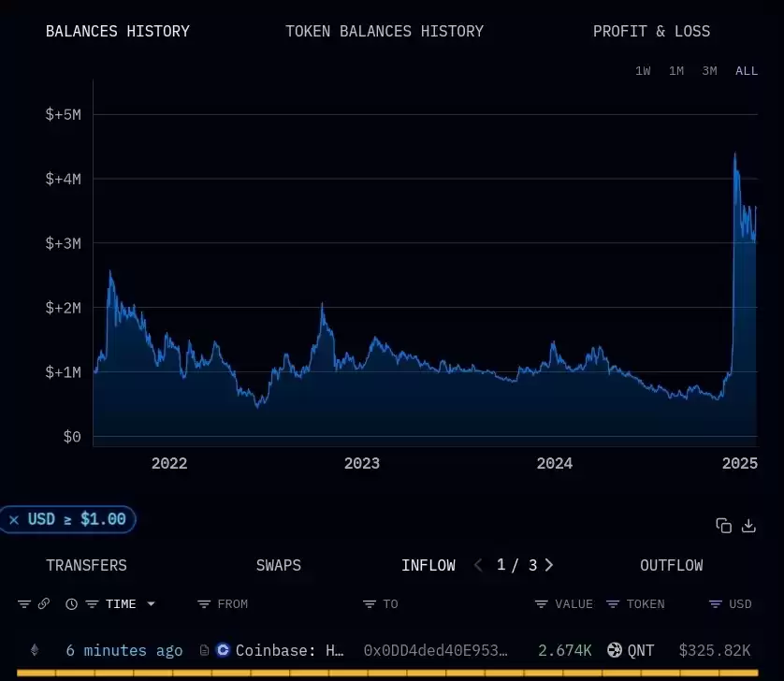
Task: Click the $325.82K USD amount
Action: 715,650
